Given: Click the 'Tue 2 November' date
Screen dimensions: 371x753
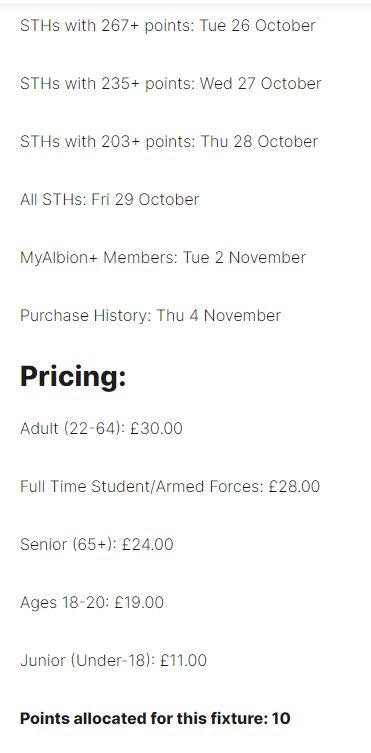Looking at the screenshot, I should (244, 257).
